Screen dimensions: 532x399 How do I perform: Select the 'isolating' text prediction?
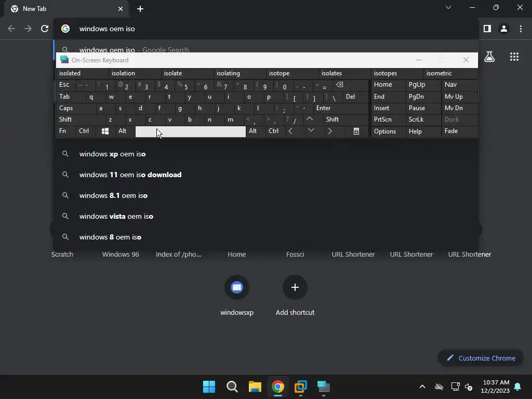click(x=240, y=73)
